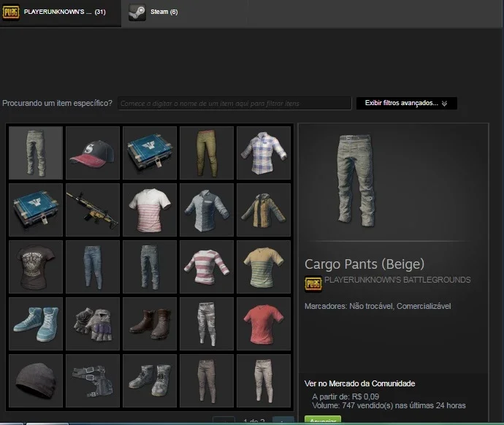Click the large Cargo Pants preview image
504x425 pixels.
coord(356,180)
